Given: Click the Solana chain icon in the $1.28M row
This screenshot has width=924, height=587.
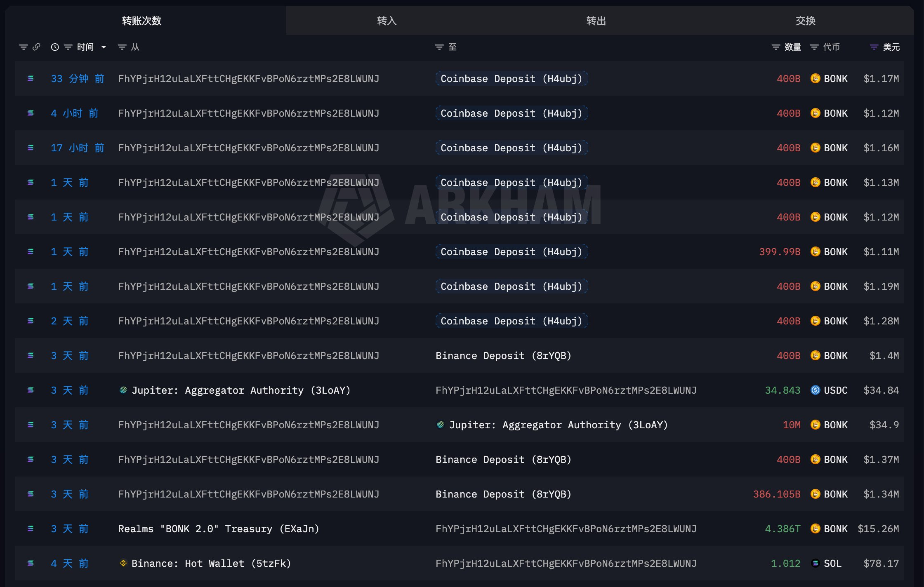Looking at the screenshot, I should point(31,321).
